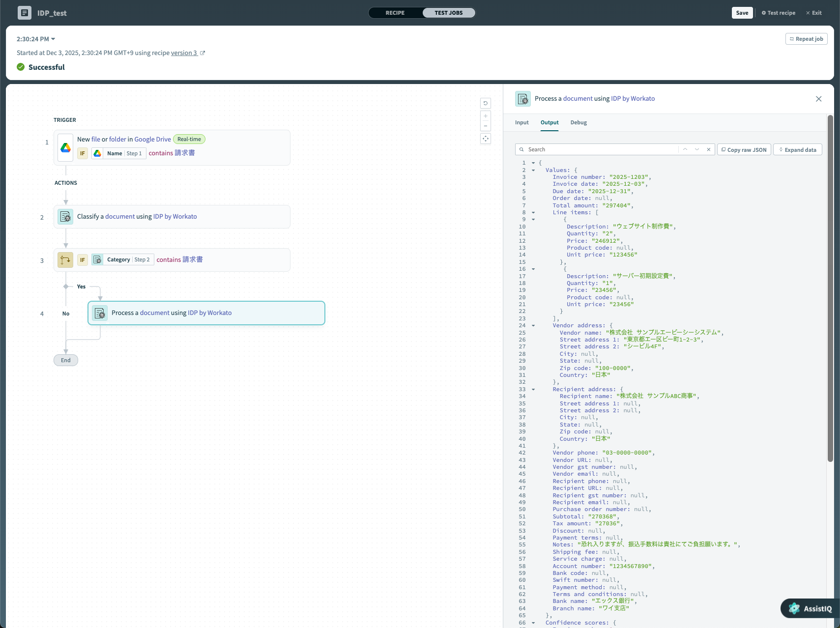840x628 pixels.
Task: Click the Category Step 2 data pill
Action: 123,259
